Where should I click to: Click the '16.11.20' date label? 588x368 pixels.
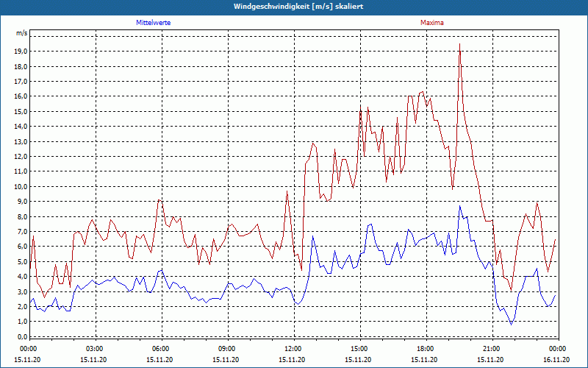point(556,359)
